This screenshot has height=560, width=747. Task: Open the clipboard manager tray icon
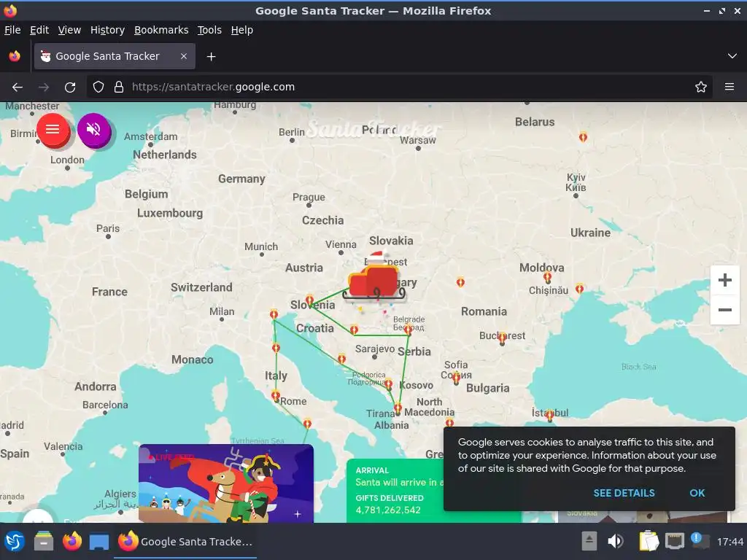pyautogui.click(x=649, y=542)
